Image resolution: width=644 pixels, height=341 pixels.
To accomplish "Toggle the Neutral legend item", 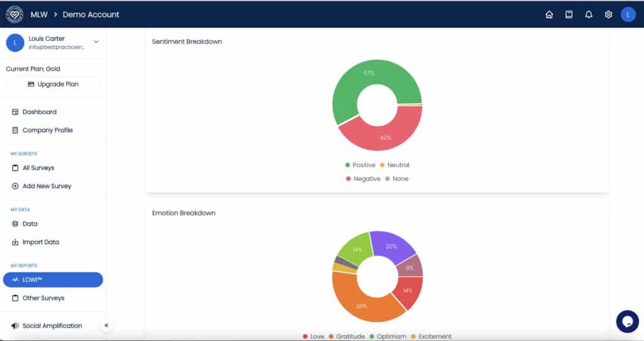I will tap(394, 165).
